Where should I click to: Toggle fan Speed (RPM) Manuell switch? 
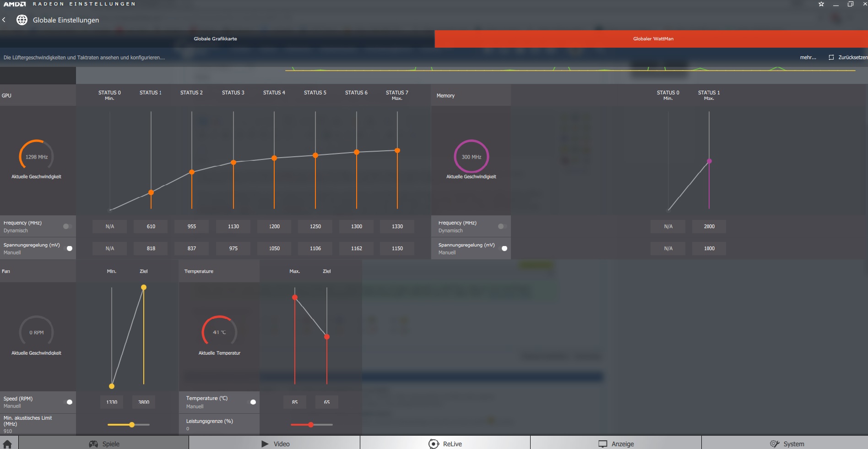click(67, 402)
